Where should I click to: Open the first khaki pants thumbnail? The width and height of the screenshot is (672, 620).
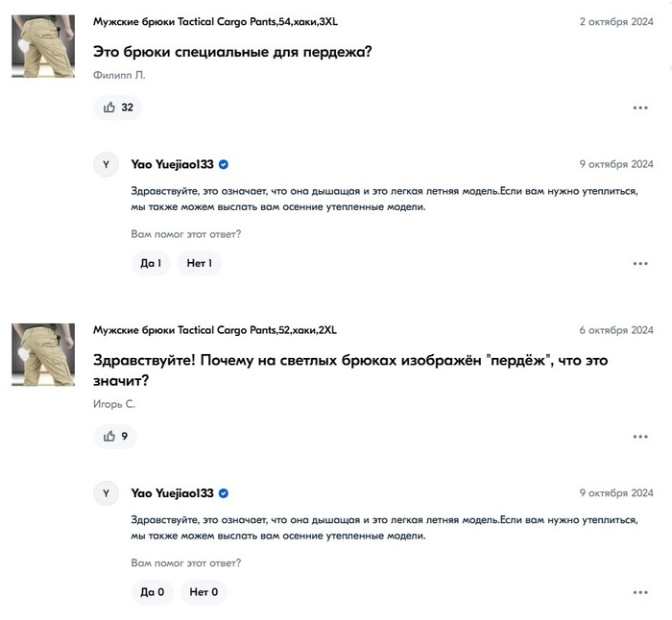[43, 46]
